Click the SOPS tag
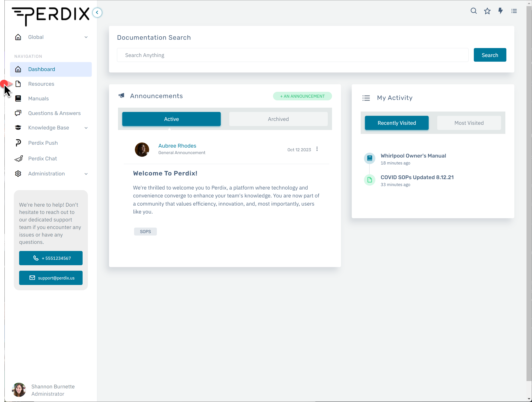 pyautogui.click(x=145, y=232)
